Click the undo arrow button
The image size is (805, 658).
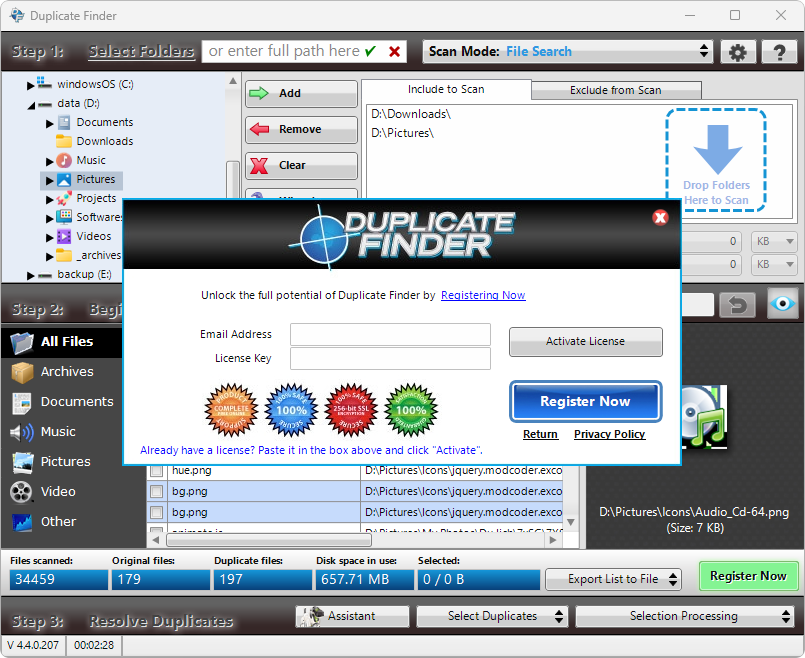click(x=738, y=305)
